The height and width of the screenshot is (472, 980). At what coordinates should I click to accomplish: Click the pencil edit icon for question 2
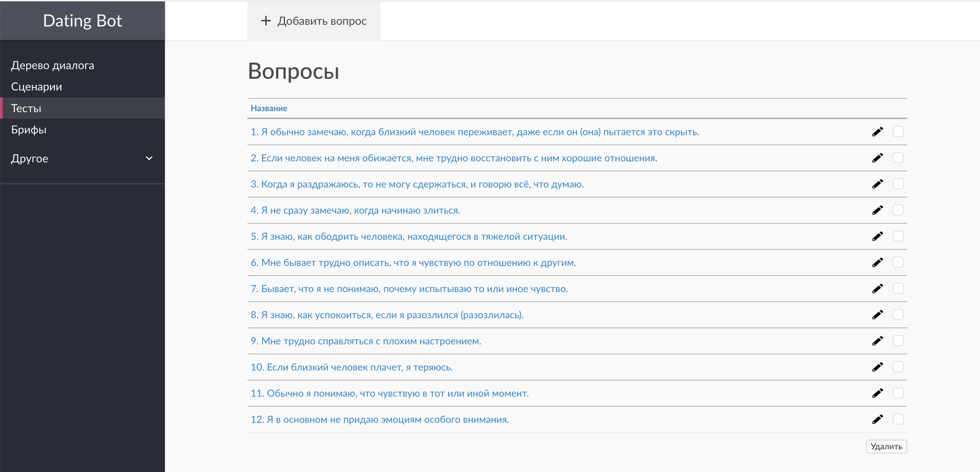click(x=877, y=158)
